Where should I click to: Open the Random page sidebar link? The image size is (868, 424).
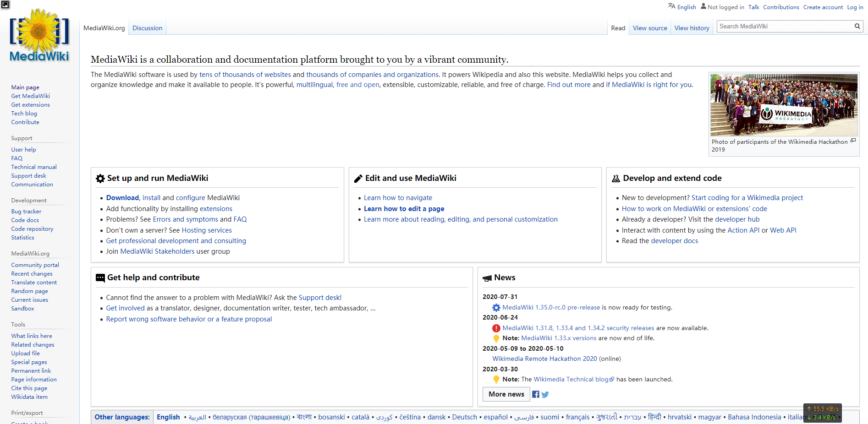(30, 291)
